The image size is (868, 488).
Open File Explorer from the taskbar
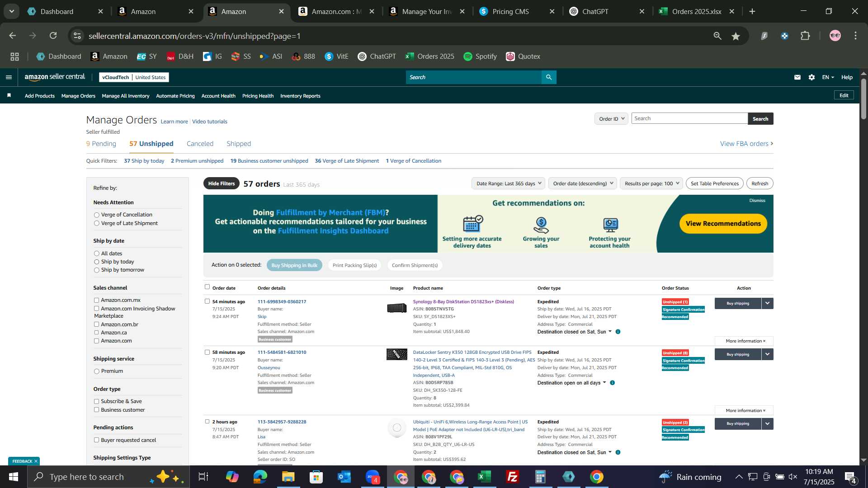coord(288,477)
